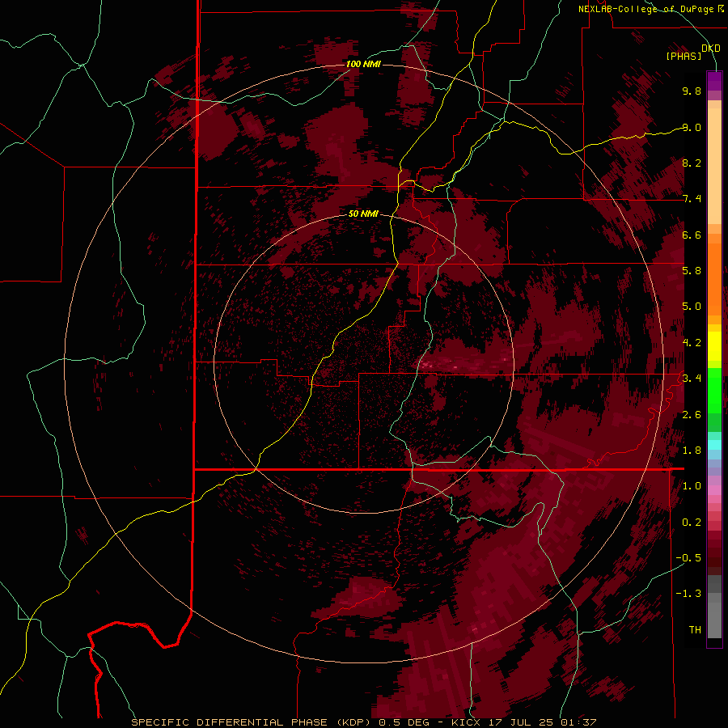Click the -0.5 value on the color scale
Image resolution: width=728 pixels, height=728 pixels.
(688, 558)
